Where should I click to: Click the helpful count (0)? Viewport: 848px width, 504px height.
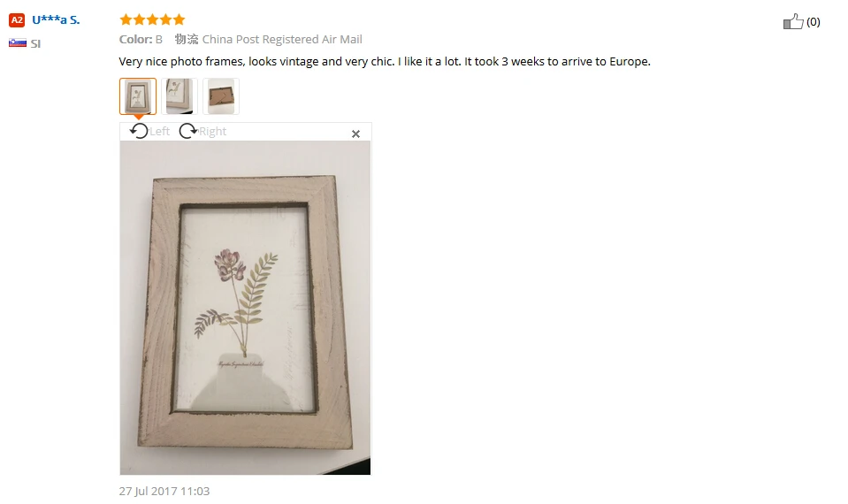pos(813,22)
